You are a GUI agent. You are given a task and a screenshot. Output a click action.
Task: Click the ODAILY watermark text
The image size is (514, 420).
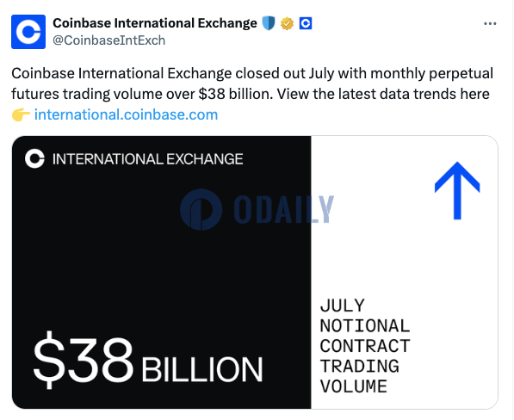tap(283, 209)
